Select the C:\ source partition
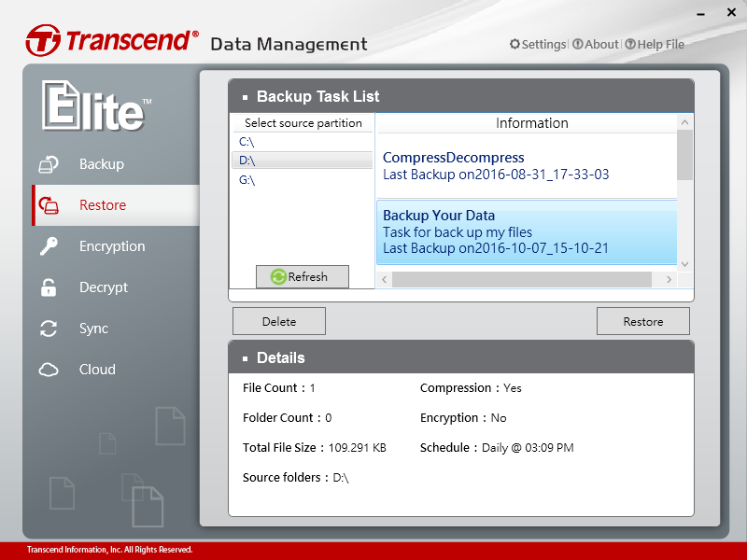The height and width of the screenshot is (560, 747). 247,142
